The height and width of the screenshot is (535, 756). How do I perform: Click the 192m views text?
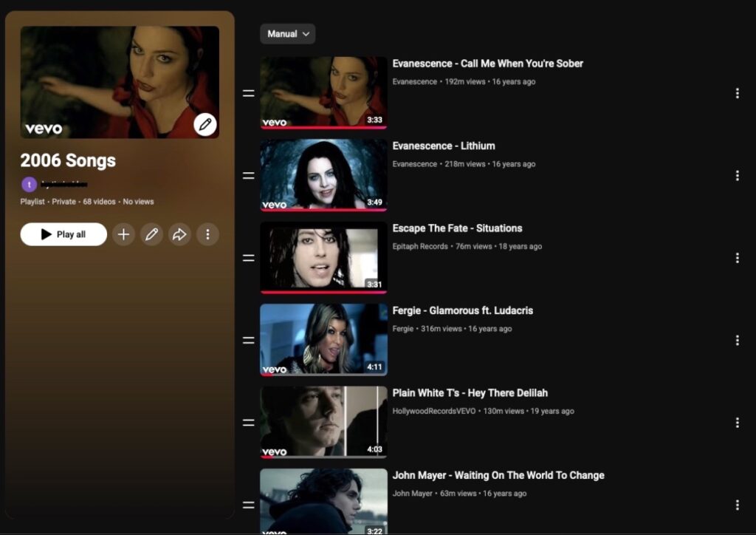click(x=465, y=81)
